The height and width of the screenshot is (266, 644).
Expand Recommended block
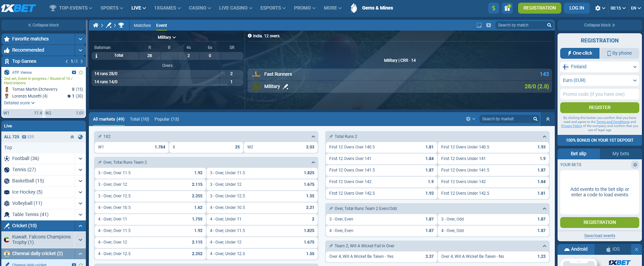click(x=80, y=50)
